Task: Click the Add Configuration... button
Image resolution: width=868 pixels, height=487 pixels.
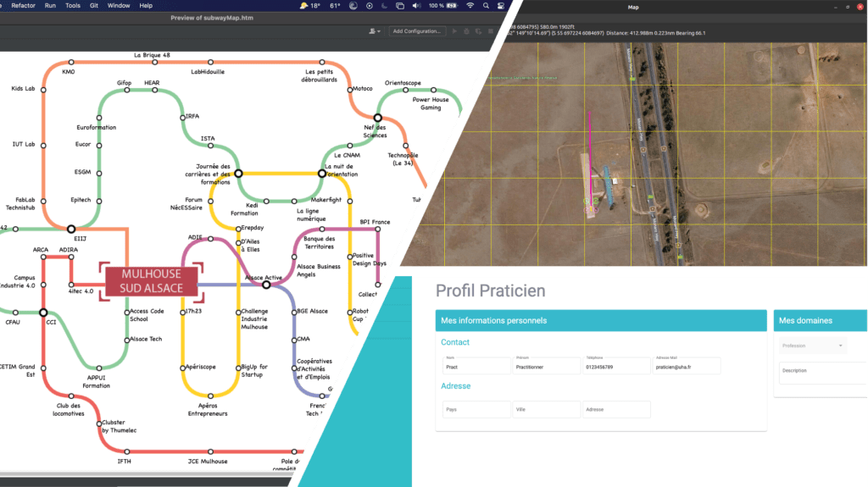Action: click(417, 31)
